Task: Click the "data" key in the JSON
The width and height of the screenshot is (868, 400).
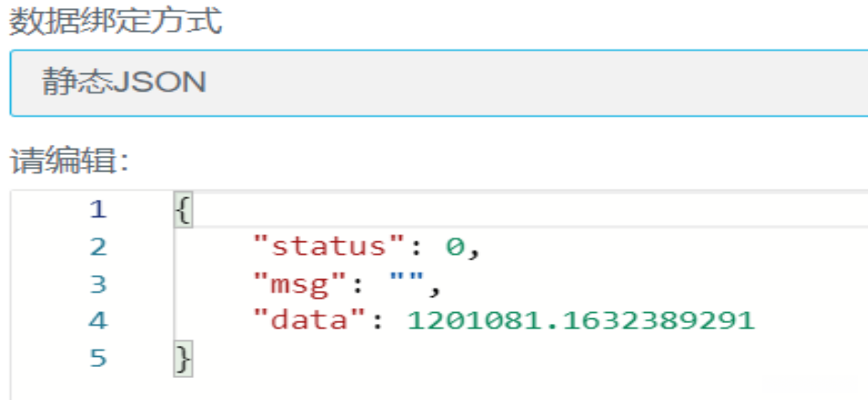Action: [314, 321]
